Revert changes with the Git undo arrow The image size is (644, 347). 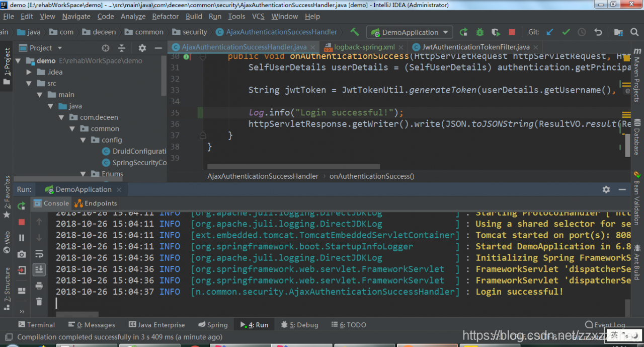click(x=598, y=32)
